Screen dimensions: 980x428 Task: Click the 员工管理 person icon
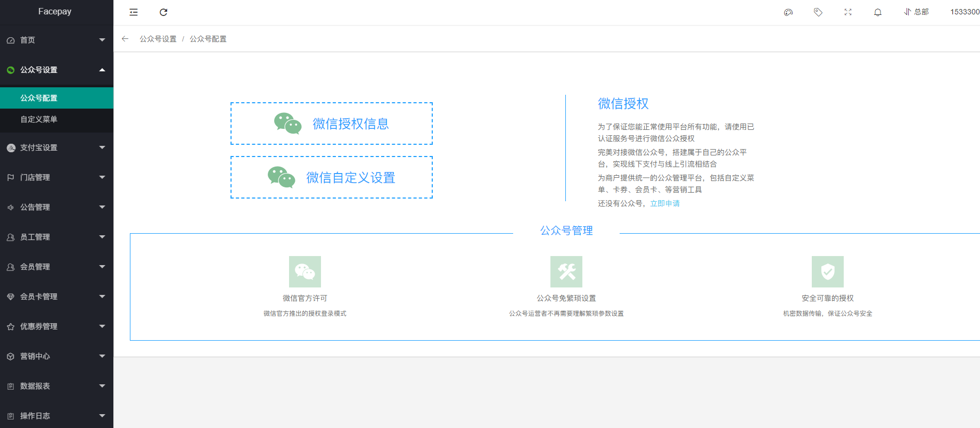[11, 237]
